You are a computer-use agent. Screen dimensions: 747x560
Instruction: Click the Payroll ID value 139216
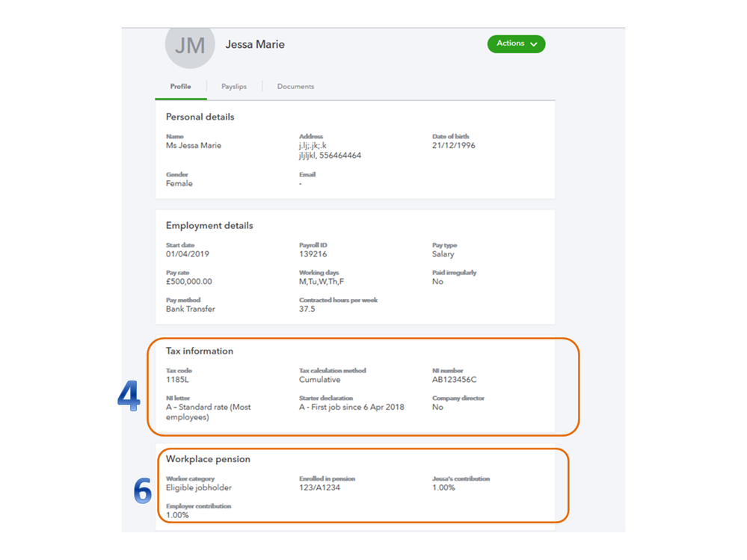[312, 254]
